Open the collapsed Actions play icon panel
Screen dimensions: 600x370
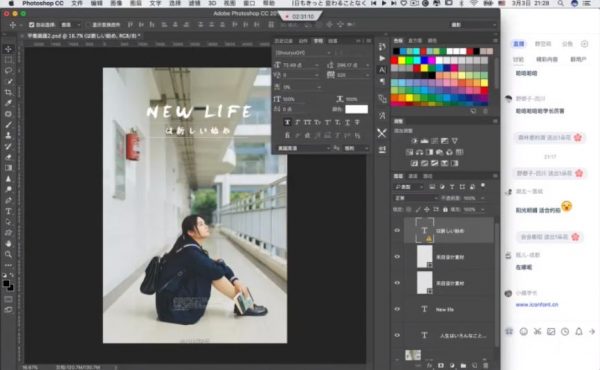382,58
